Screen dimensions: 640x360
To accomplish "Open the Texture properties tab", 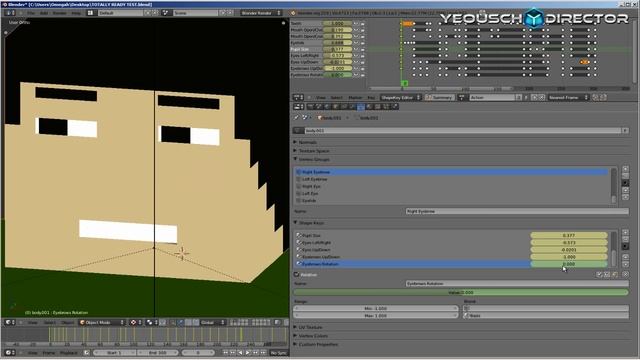I will coord(378,107).
